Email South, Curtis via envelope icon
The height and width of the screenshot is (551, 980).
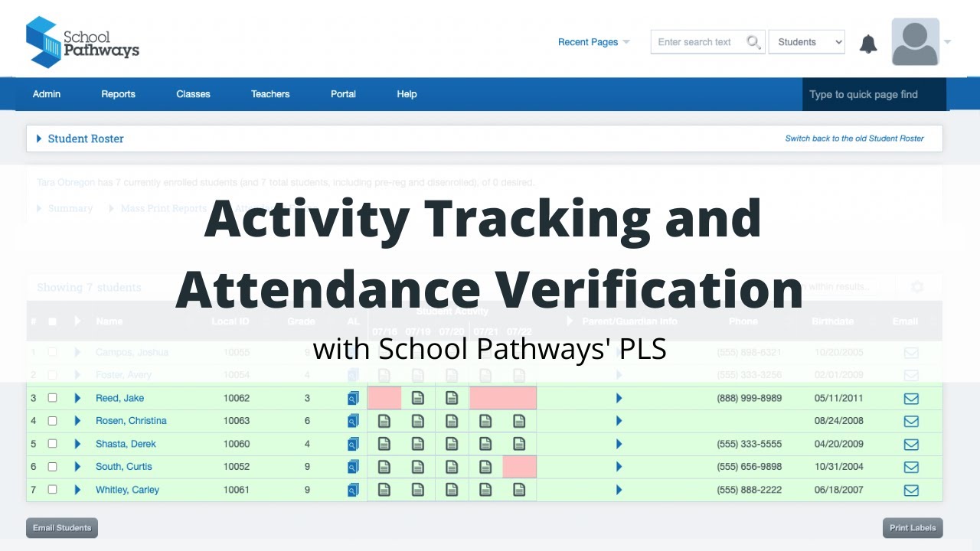(x=911, y=468)
